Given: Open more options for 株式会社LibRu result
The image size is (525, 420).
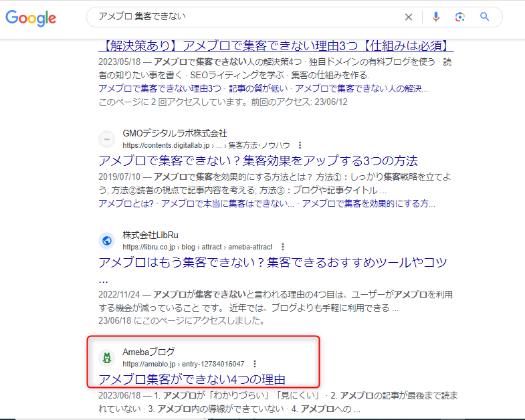Looking at the screenshot, I should [283, 247].
